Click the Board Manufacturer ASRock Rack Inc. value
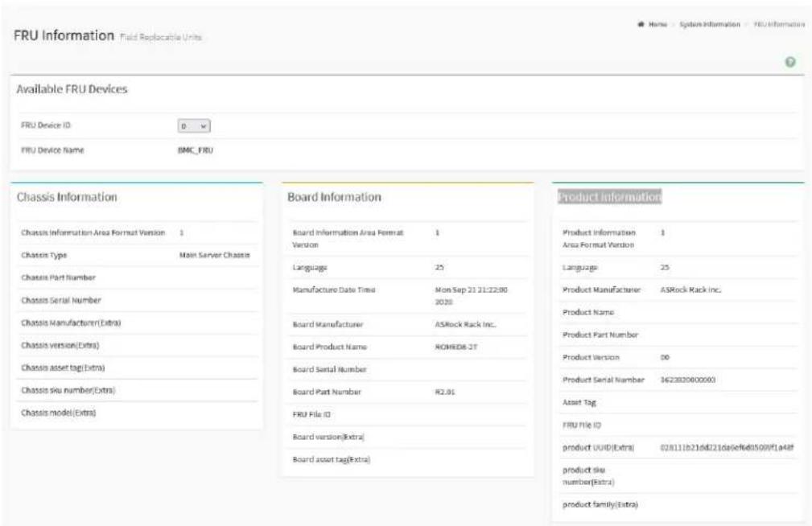 (x=466, y=325)
